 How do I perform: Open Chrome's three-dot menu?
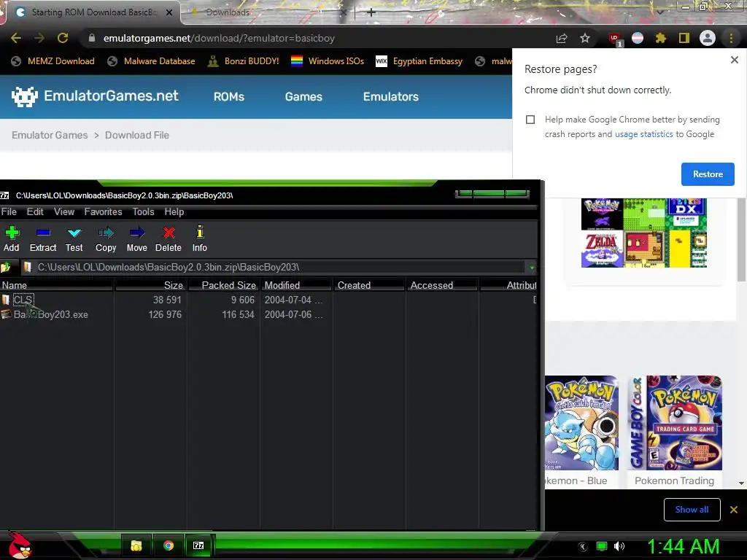[731, 38]
